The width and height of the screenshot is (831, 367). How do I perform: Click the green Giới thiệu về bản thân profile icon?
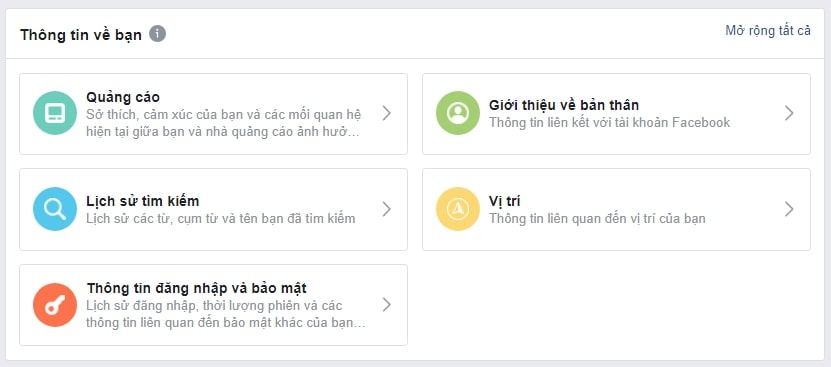[x=458, y=113]
